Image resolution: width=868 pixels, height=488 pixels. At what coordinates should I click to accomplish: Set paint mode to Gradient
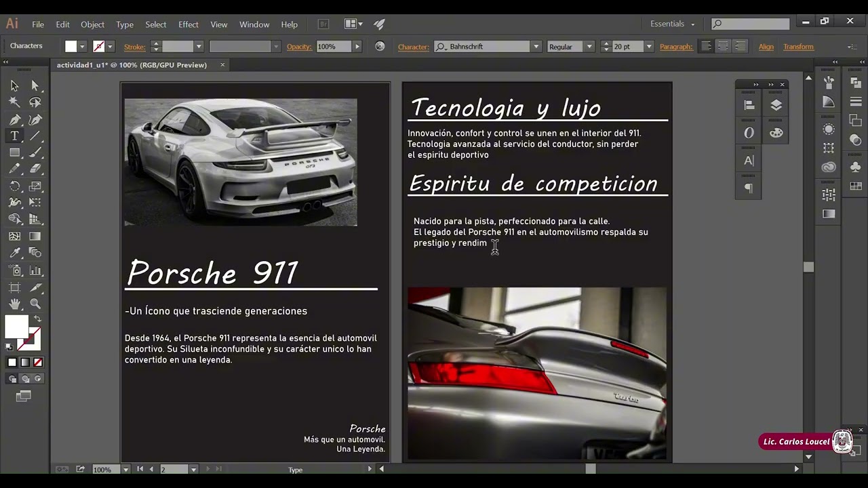click(x=25, y=363)
